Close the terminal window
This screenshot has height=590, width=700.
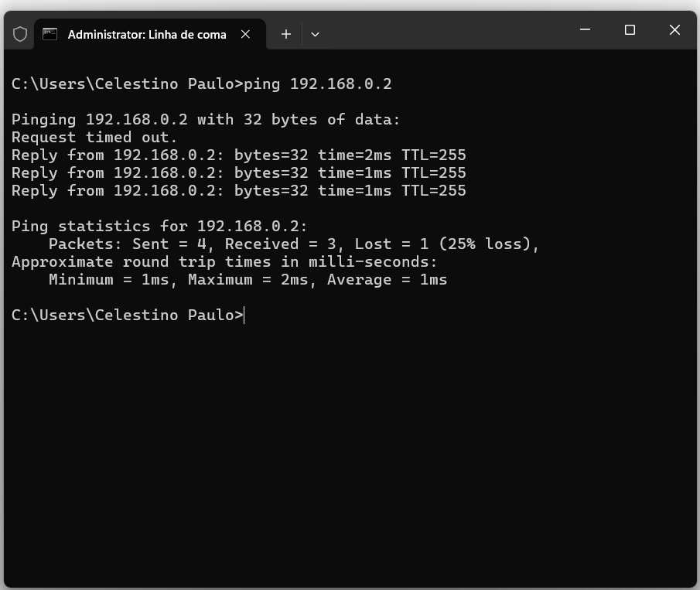click(x=674, y=30)
